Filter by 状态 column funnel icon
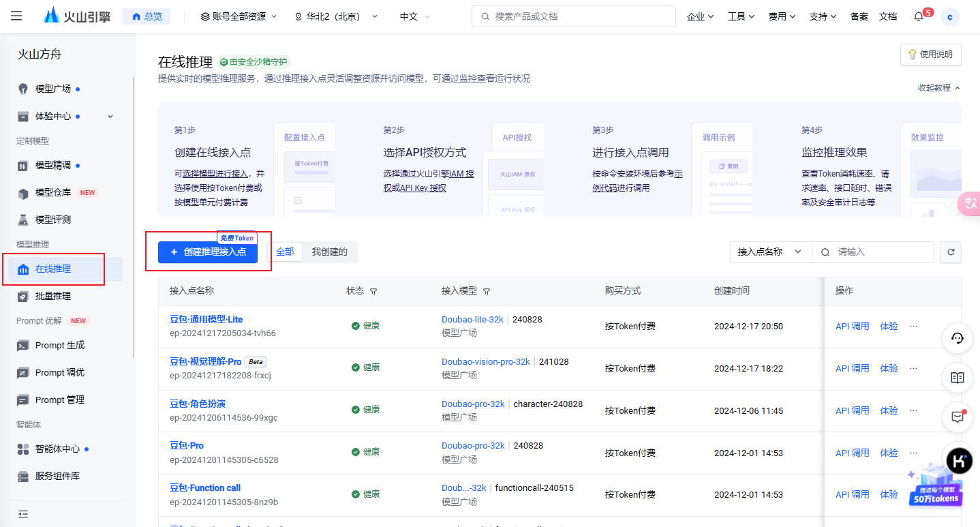 click(x=373, y=291)
